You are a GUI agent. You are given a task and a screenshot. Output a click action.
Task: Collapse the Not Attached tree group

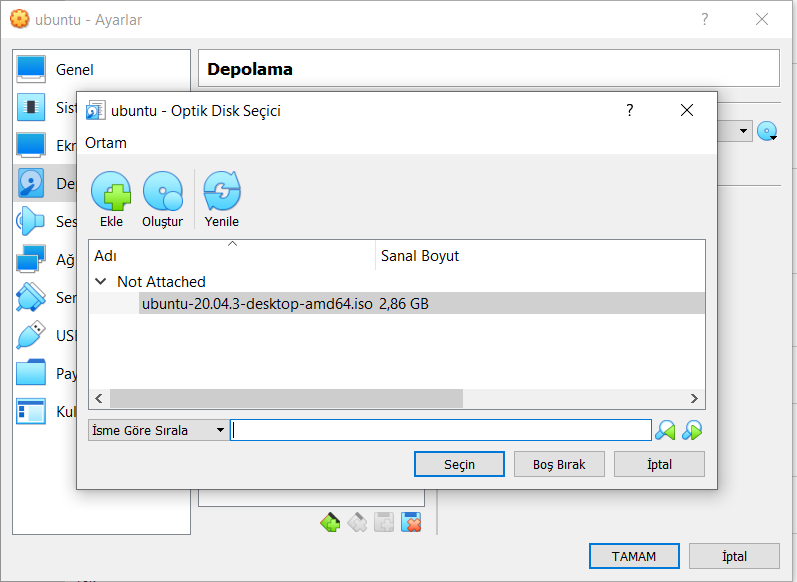(x=101, y=281)
